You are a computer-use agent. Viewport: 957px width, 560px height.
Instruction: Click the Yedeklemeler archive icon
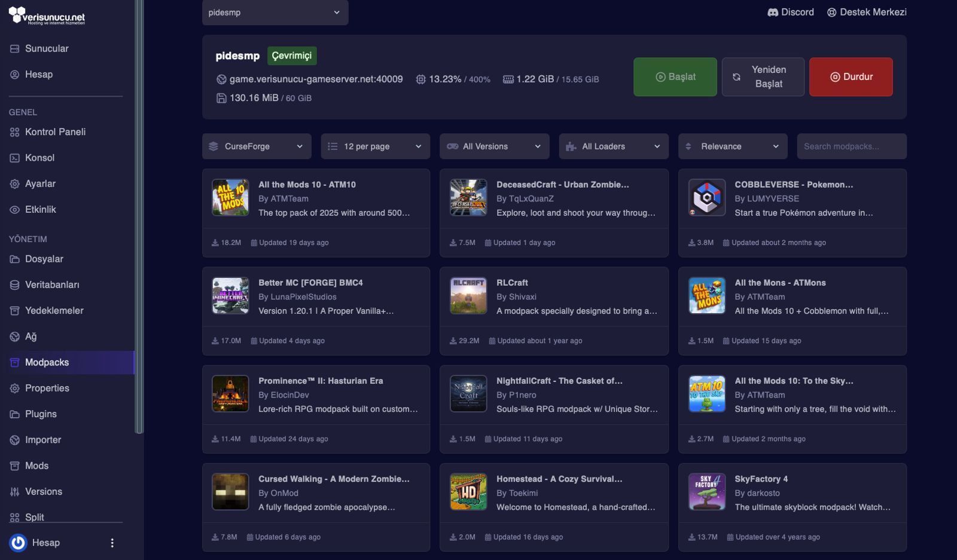pyautogui.click(x=15, y=311)
